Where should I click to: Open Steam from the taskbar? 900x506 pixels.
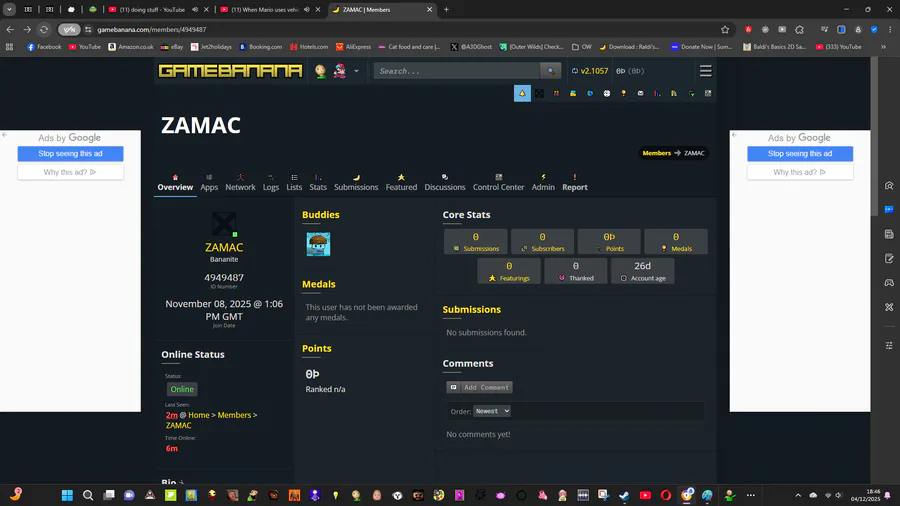624,495
